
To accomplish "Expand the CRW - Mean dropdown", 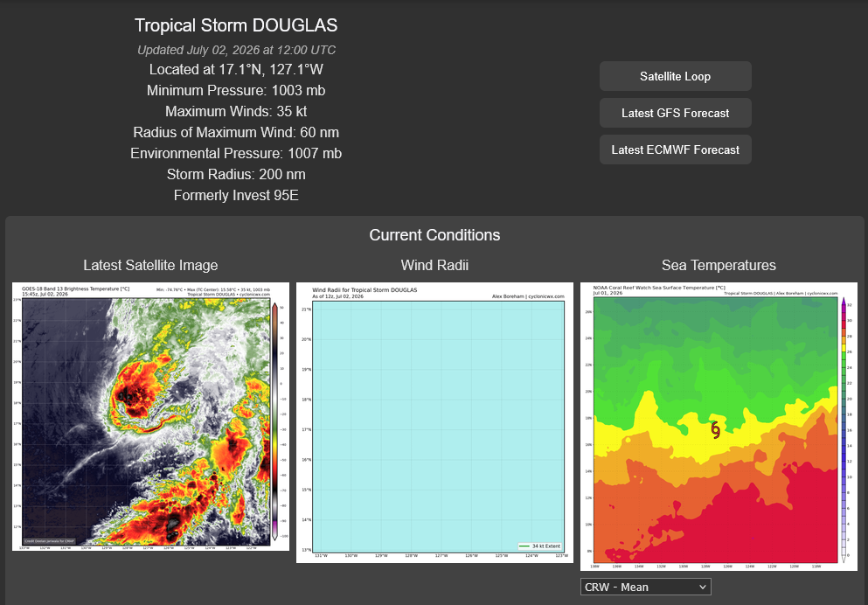I will pyautogui.click(x=645, y=587).
